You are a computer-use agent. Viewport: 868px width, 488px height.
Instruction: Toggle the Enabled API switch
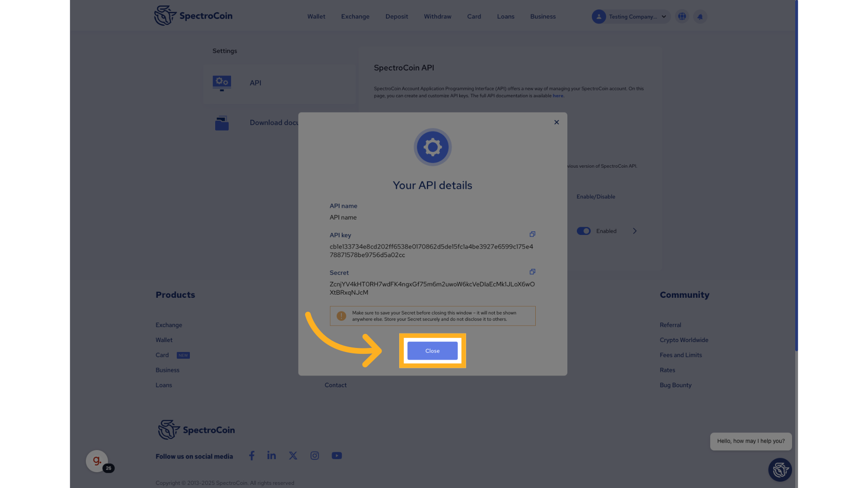pyautogui.click(x=584, y=231)
